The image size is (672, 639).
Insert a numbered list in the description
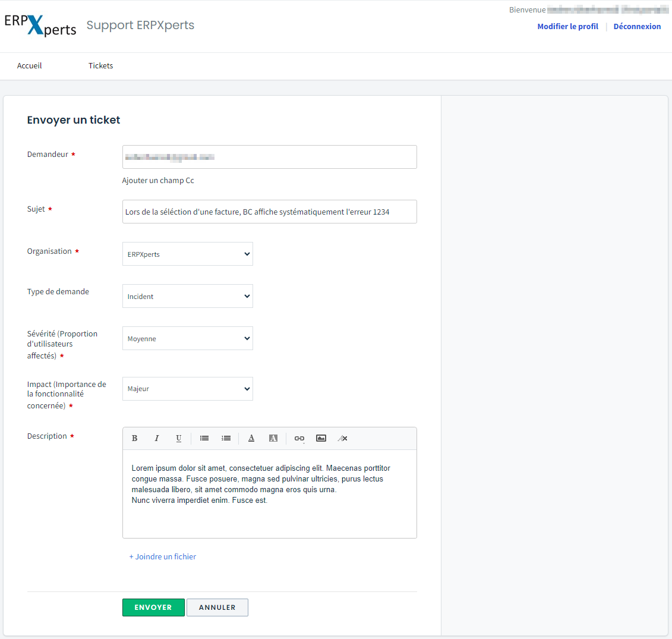(226, 438)
